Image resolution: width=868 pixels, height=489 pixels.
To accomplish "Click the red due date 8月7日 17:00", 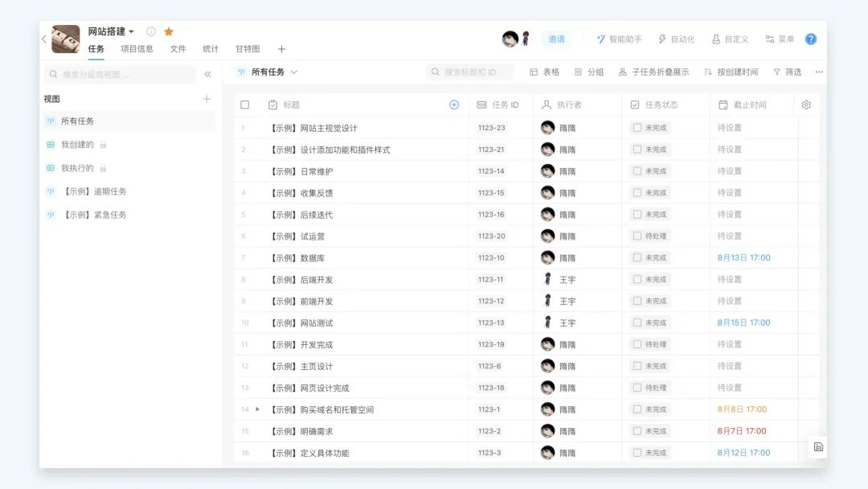I will [742, 431].
